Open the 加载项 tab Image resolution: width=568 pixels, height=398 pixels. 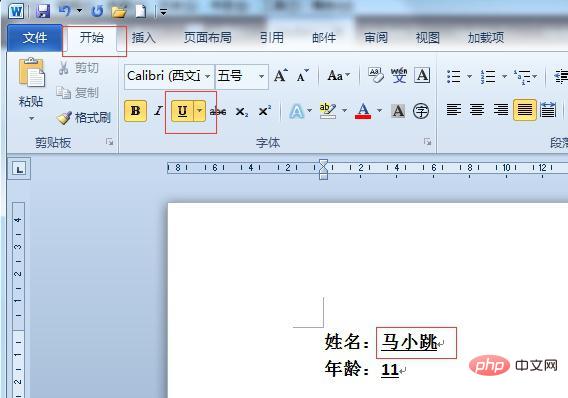click(486, 38)
